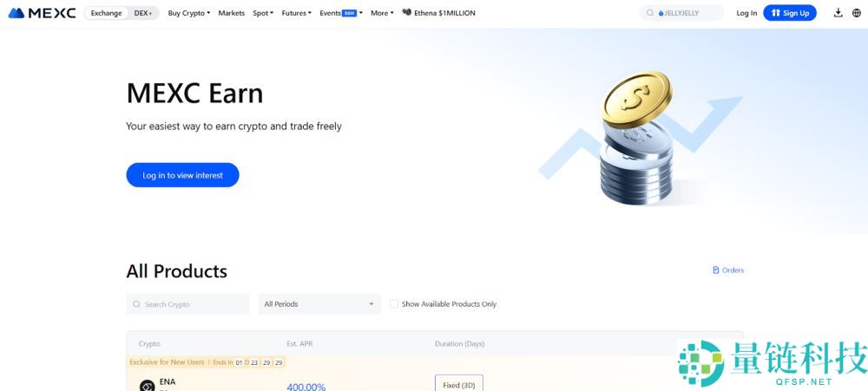
Task: Open the Spot menu
Action: 262,13
